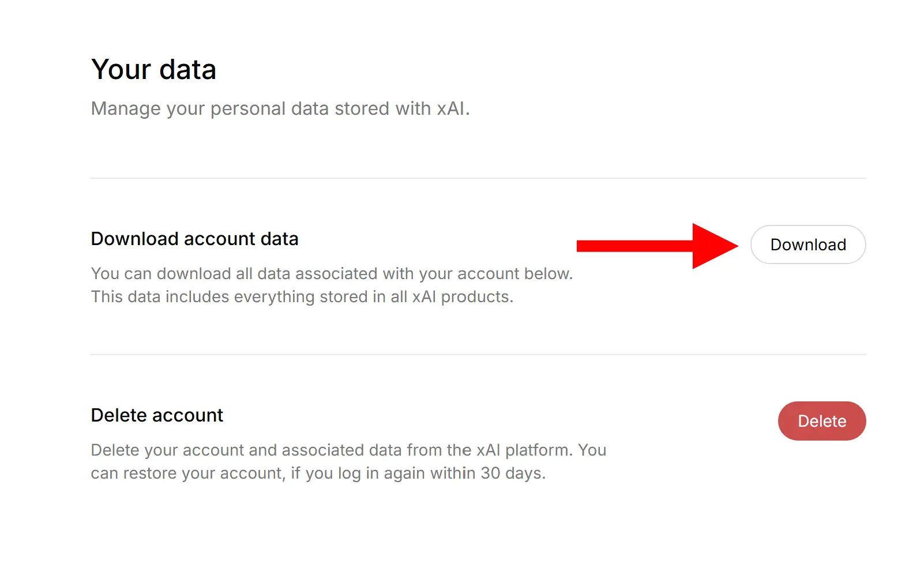Click the divider line below the page subtitle
This screenshot has height=564, width=924.
(478, 178)
